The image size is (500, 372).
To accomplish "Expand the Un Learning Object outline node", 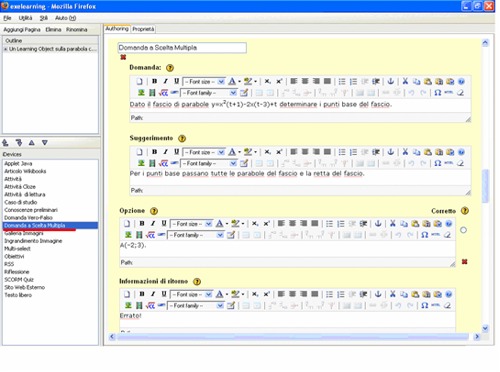I will click(6, 49).
